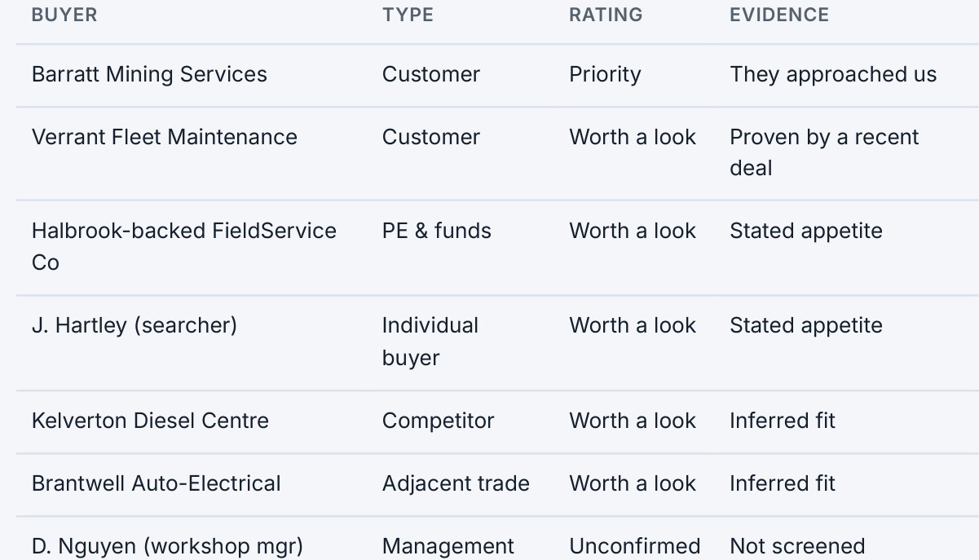The image size is (979, 560).
Task: Click the Competitor type for Kelverton
Action: [439, 421]
